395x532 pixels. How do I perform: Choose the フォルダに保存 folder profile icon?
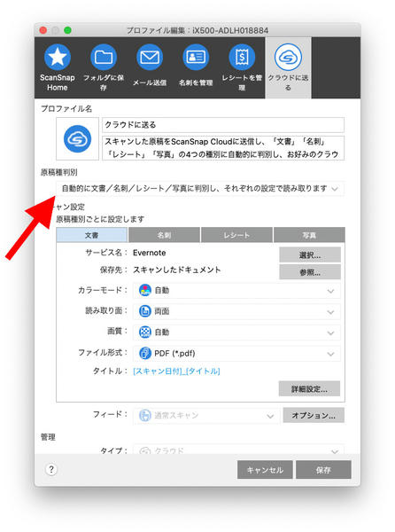(104, 57)
